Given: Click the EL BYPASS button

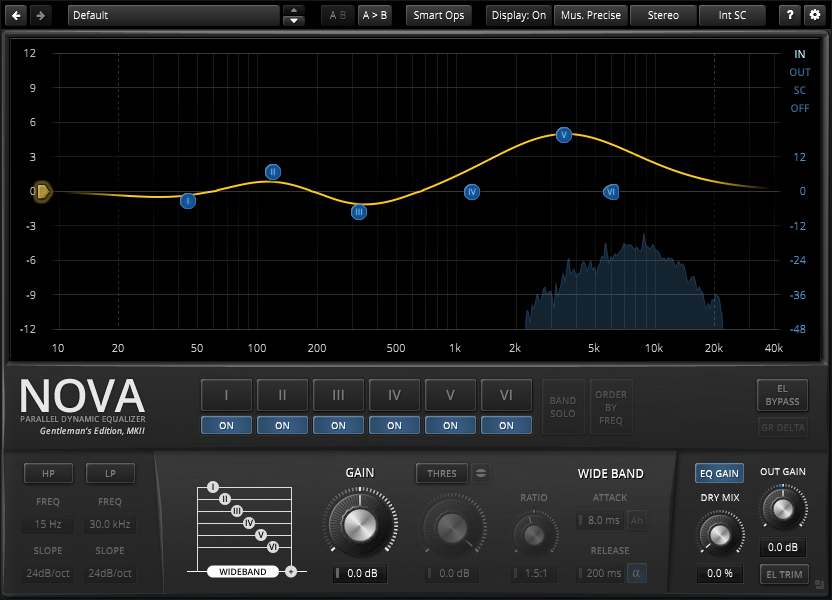Looking at the screenshot, I should pos(782,395).
